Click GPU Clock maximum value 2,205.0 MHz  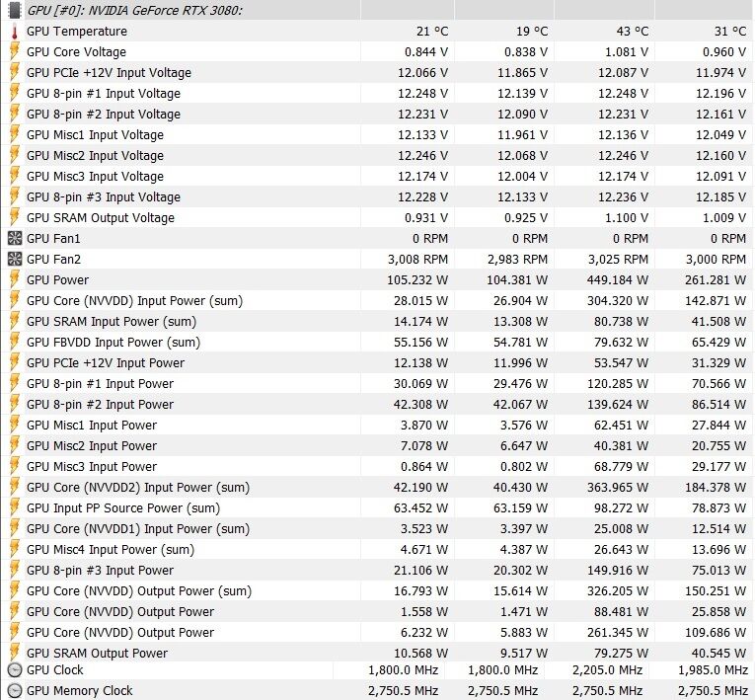608,670
